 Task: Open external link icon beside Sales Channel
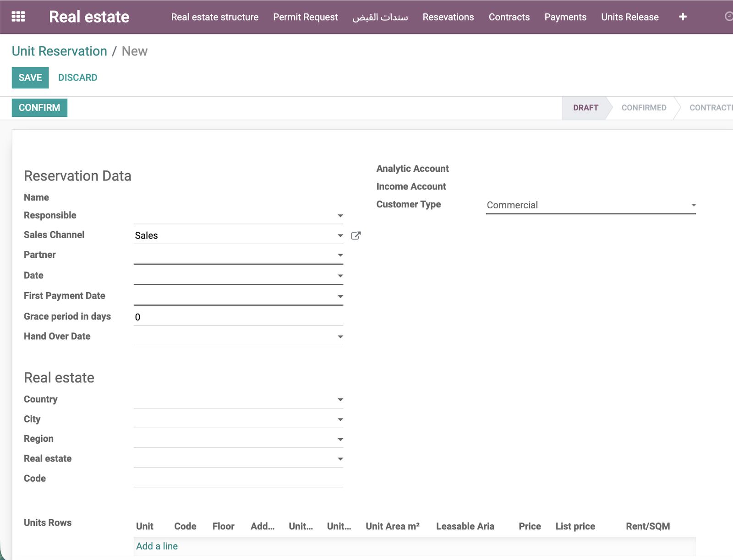356,235
